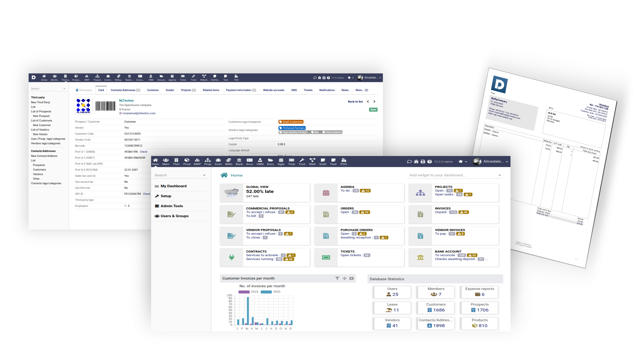
Task: Enable the Preferred Partners vendor tag
Action: [x=292, y=128]
